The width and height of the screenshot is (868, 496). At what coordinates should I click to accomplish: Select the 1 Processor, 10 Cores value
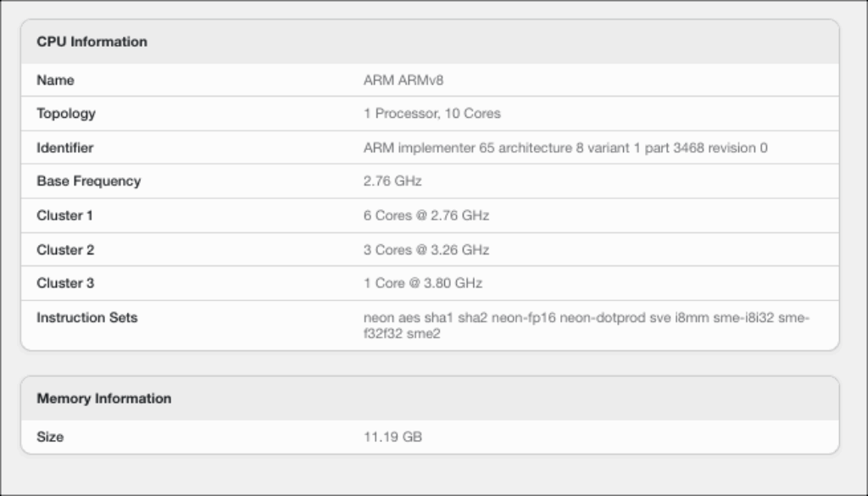[x=431, y=114]
